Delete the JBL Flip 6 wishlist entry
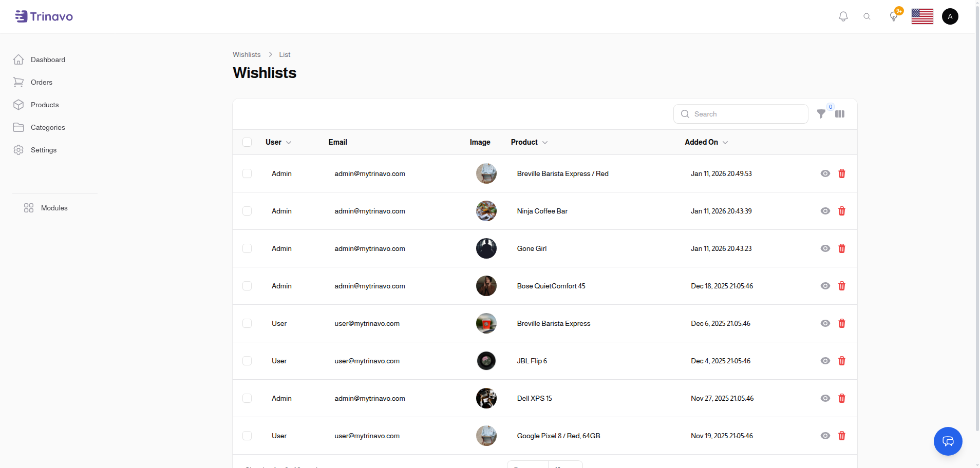 click(842, 361)
